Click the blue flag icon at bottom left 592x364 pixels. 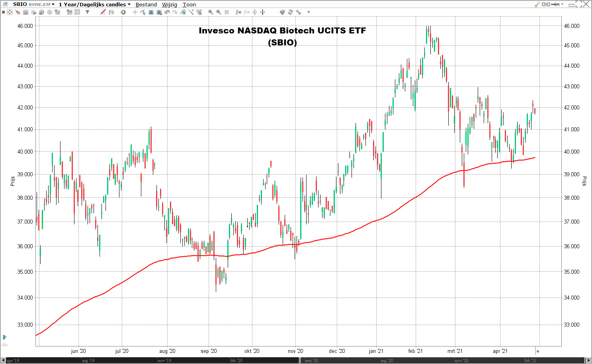(x=4, y=337)
